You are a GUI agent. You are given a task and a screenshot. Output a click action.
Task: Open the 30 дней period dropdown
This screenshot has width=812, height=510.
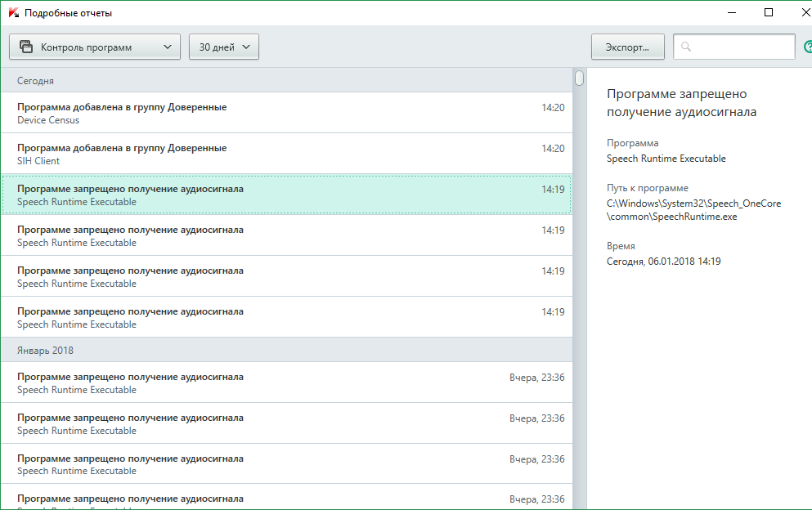click(x=224, y=47)
